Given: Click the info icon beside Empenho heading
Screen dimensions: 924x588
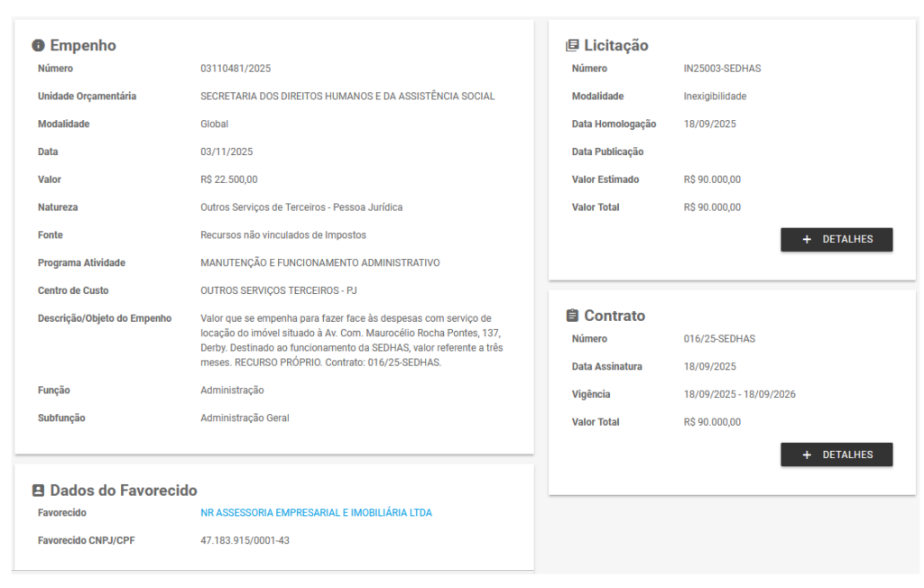Looking at the screenshot, I should click(38, 46).
